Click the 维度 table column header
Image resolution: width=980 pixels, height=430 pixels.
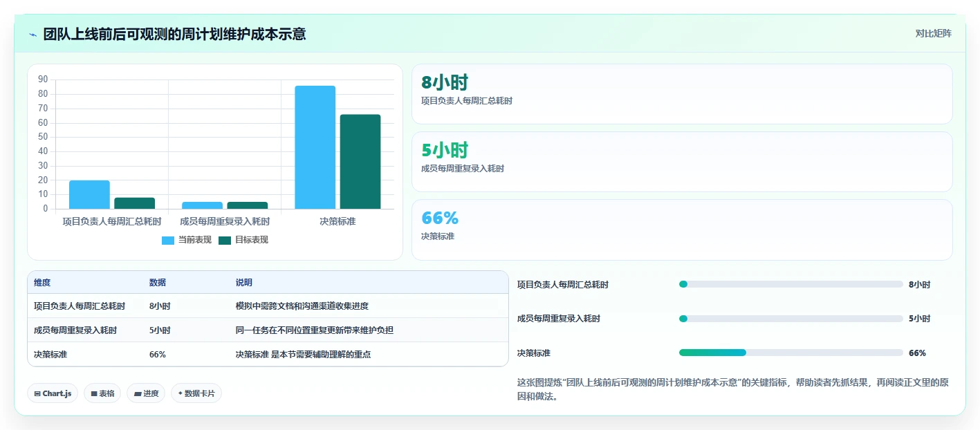tap(42, 283)
